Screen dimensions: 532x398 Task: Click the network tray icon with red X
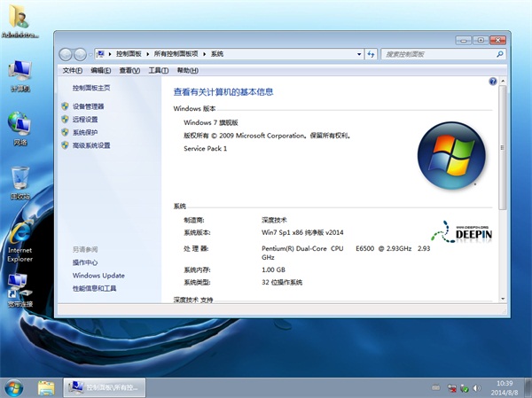(451, 386)
